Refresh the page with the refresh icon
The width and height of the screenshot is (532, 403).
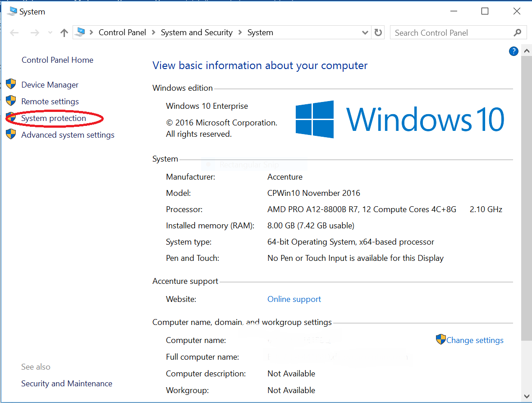pyautogui.click(x=378, y=32)
